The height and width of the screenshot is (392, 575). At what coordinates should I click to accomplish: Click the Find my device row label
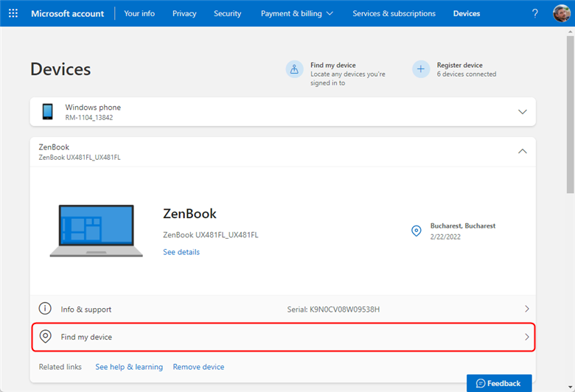coord(86,337)
